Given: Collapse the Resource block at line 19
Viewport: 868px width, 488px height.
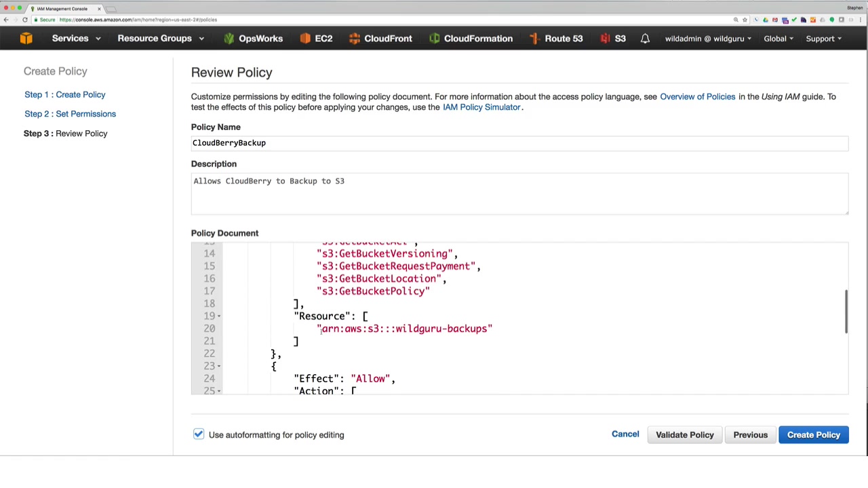Looking at the screenshot, I should (219, 316).
